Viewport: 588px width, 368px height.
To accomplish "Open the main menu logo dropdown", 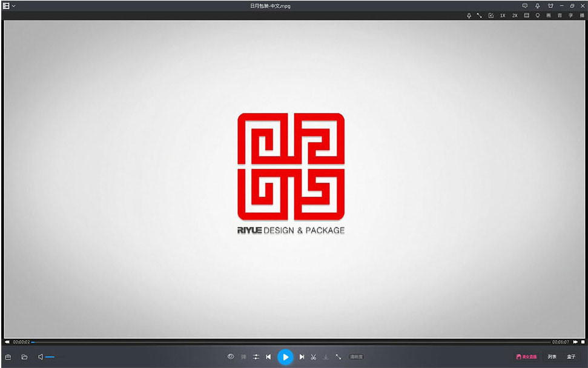I will [x=8, y=6].
